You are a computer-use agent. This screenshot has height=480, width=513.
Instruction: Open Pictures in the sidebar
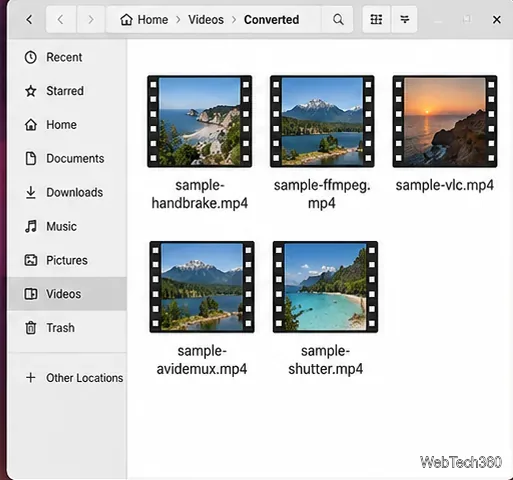click(67, 260)
